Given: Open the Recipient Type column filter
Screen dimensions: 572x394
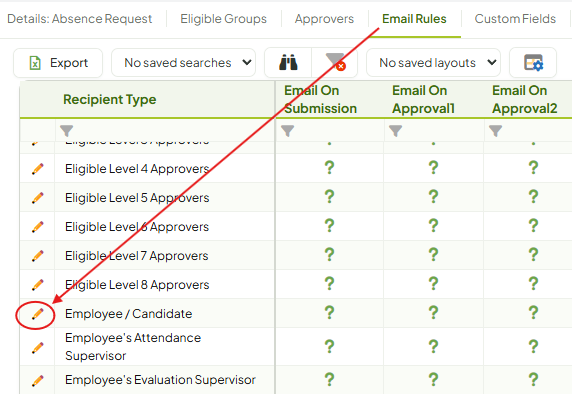Looking at the screenshot, I should [66, 131].
